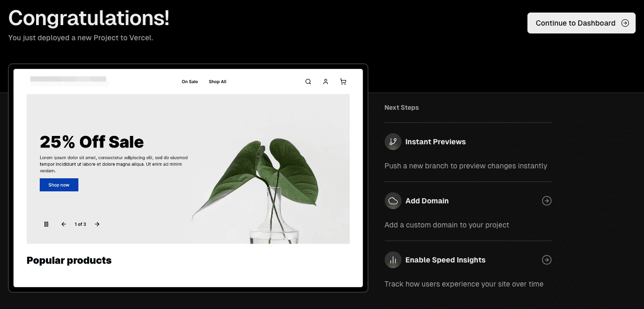
Task: Click the Lorem ipsum paragraph in the hero
Action: (x=113, y=164)
